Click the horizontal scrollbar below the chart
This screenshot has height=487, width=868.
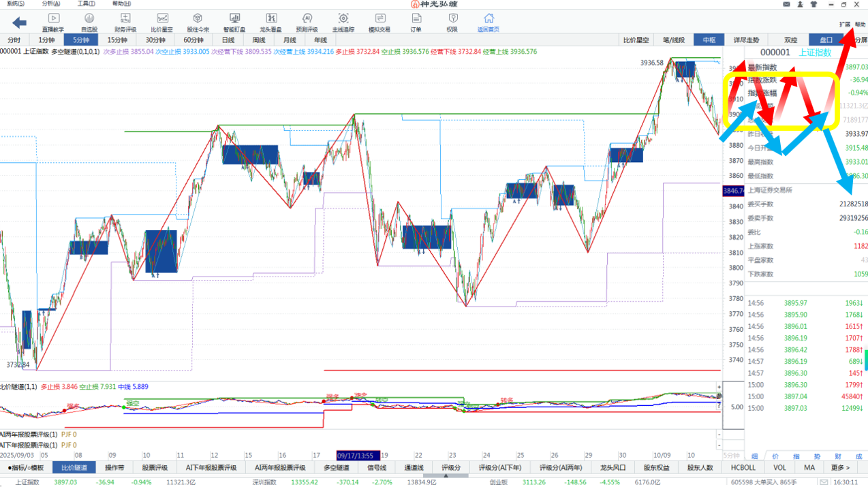[446, 475]
